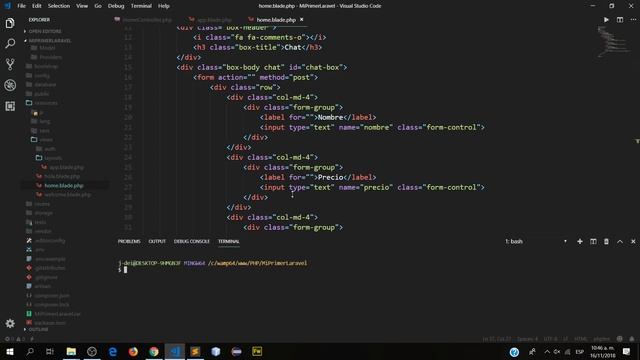Open the Extensions view in the activity bar

click(10, 106)
